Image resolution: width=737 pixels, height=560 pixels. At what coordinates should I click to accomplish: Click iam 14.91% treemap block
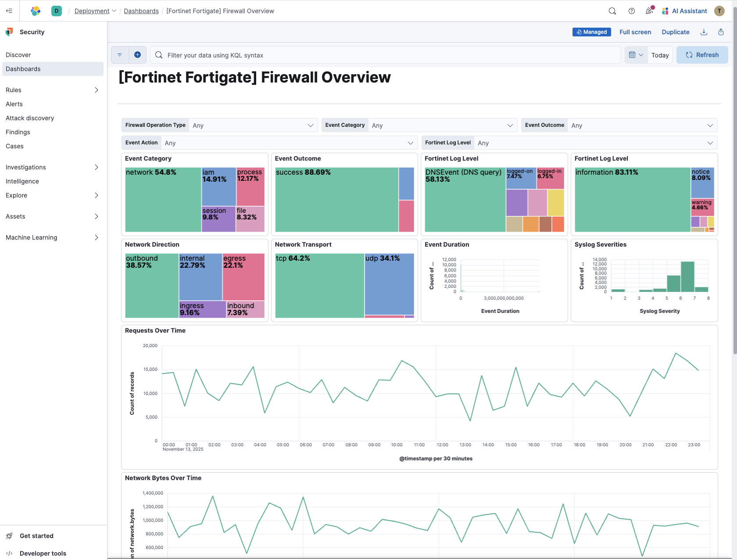219,187
